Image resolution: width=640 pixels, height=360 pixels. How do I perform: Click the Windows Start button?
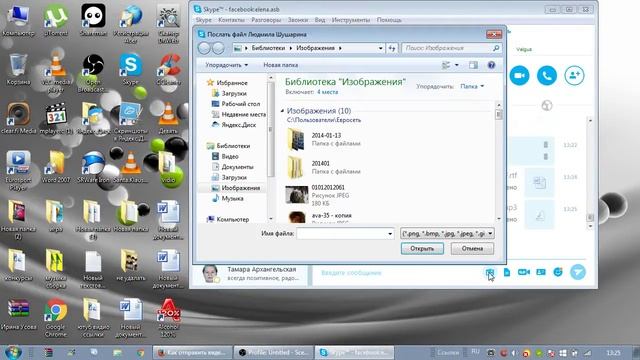pos(13,352)
